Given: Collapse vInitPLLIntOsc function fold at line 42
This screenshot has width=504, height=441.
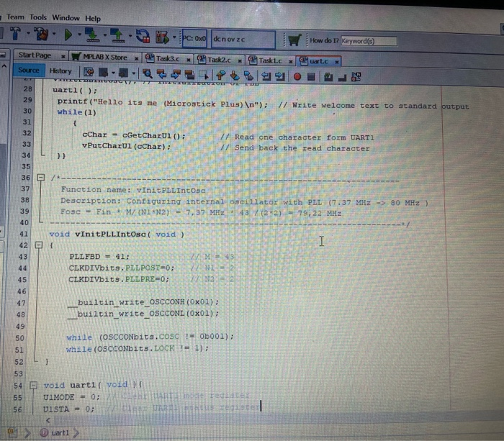Looking at the screenshot, I should click(39, 245).
